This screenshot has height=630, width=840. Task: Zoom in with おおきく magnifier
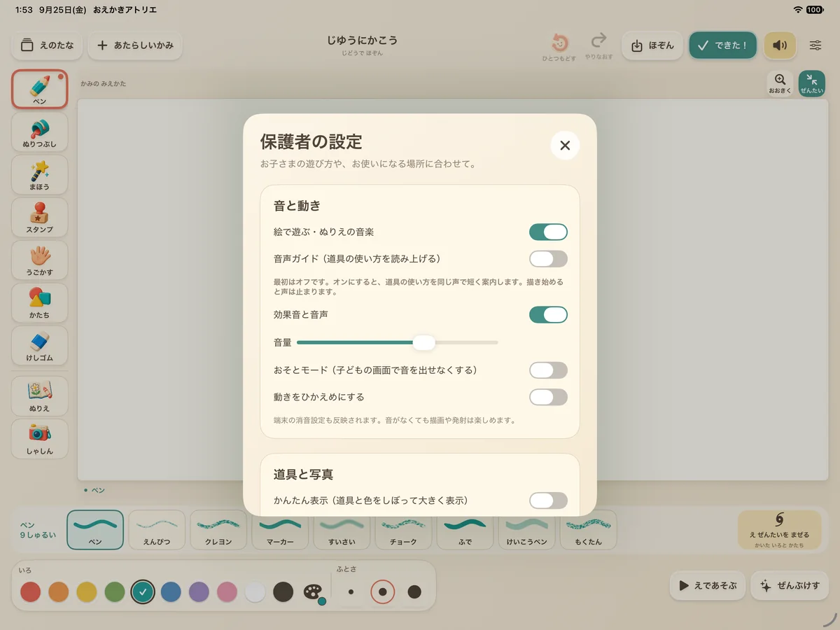point(780,83)
